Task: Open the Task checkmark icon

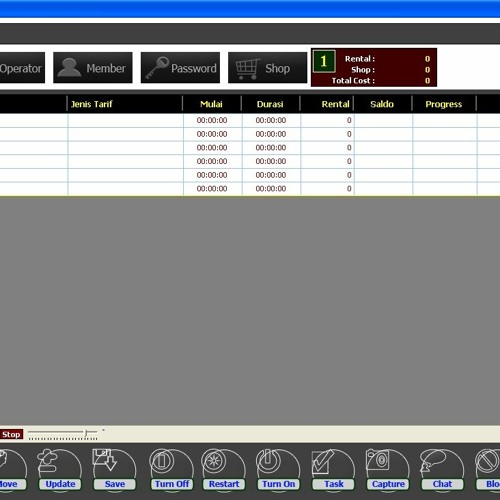Action: [323, 462]
